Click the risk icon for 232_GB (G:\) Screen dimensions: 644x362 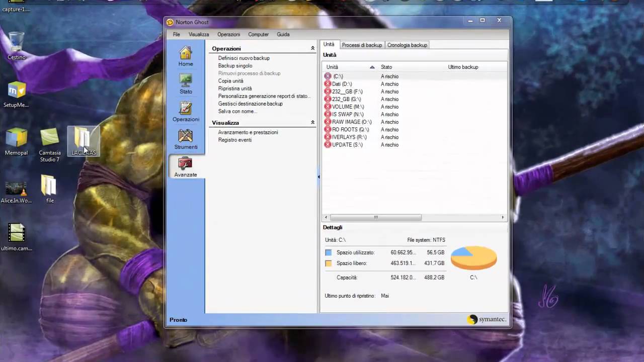(x=328, y=99)
